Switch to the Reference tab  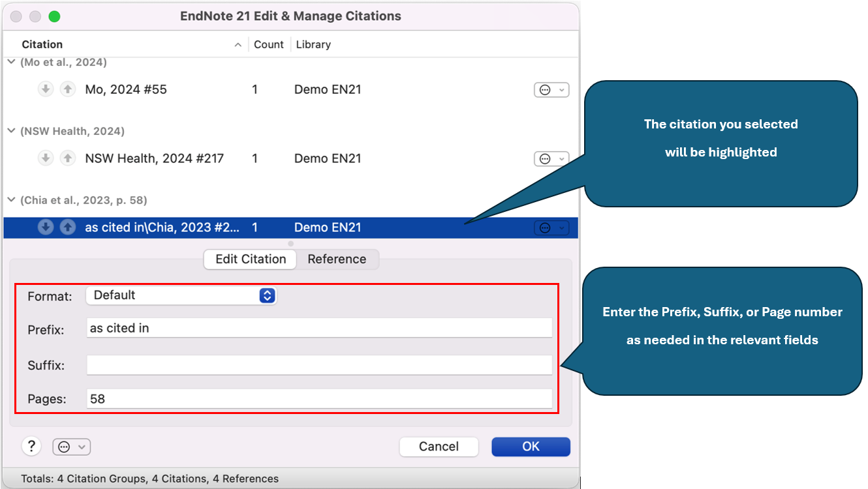pyautogui.click(x=337, y=259)
